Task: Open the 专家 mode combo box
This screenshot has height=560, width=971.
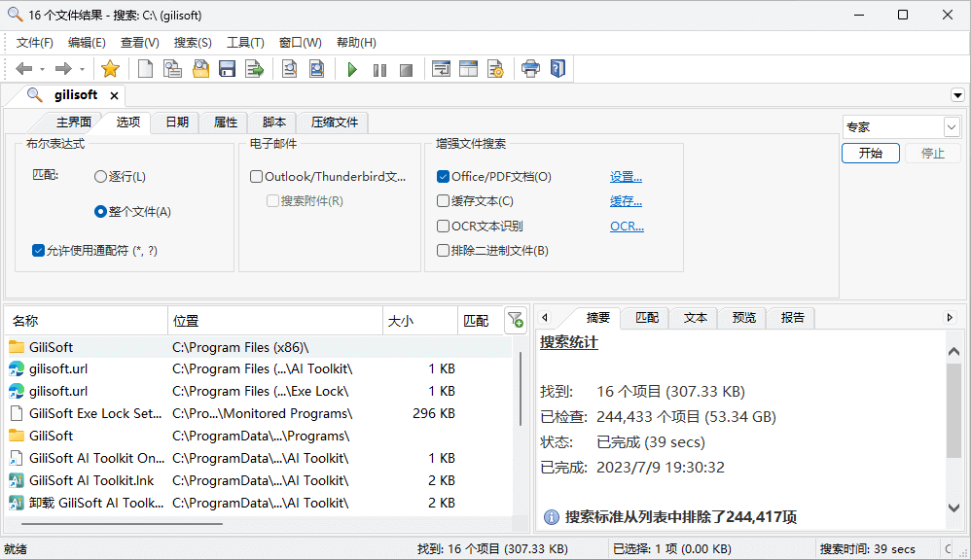Action: [901, 126]
